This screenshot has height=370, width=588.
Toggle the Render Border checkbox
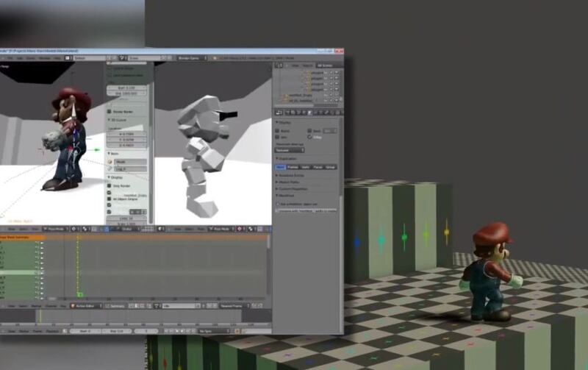(x=110, y=112)
